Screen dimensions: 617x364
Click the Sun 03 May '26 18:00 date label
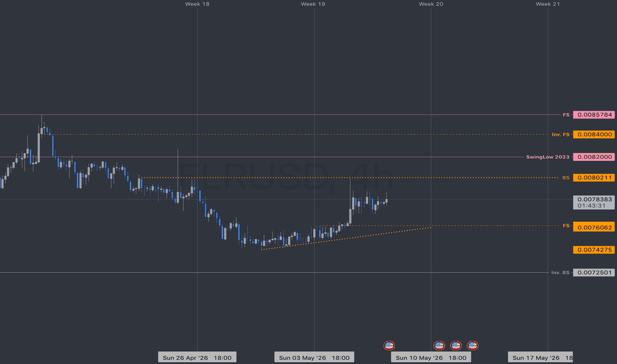(314, 357)
